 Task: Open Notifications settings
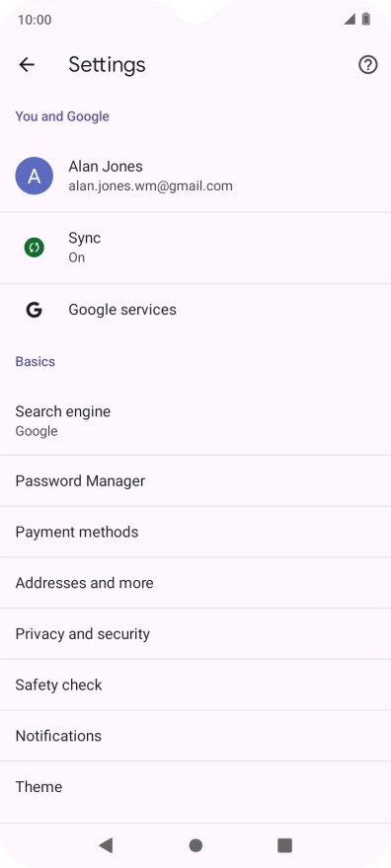tap(195, 736)
